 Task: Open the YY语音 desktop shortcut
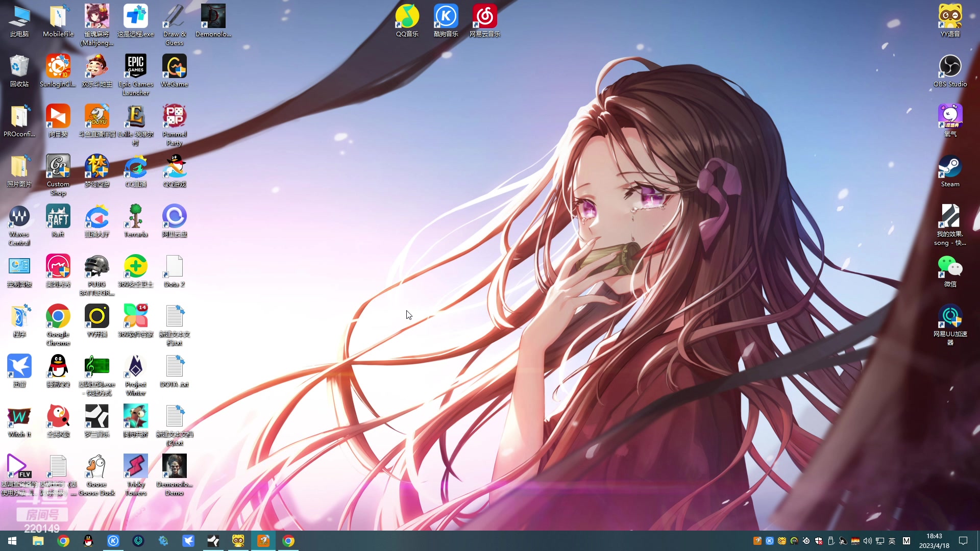(x=950, y=21)
